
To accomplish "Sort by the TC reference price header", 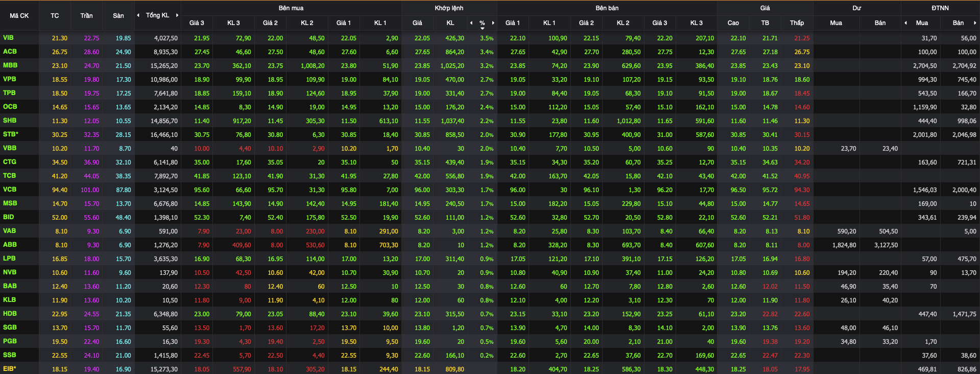I will click(55, 16).
